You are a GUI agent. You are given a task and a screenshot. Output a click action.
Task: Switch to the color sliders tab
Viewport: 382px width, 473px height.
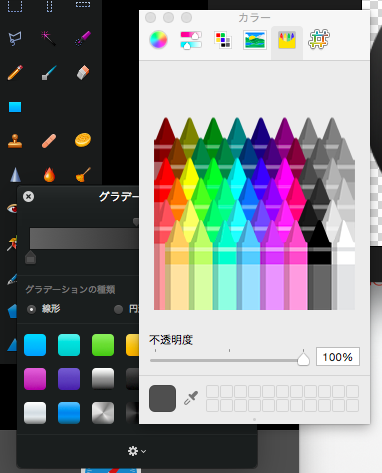tap(191, 40)
